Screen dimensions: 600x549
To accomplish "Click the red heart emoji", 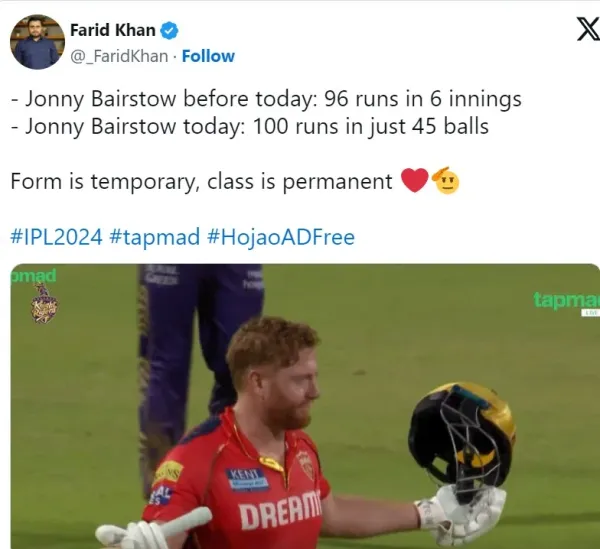I will pyautogui.click(x=415, y=180).
